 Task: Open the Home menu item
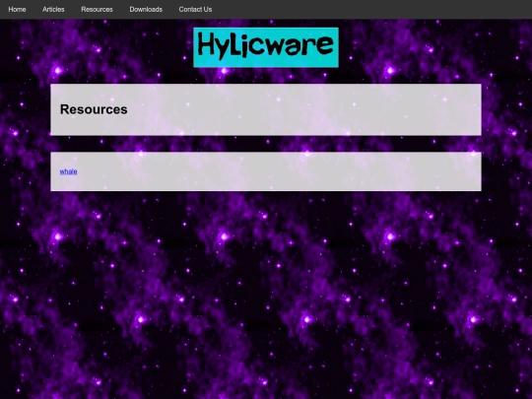(x=17, y=10)
